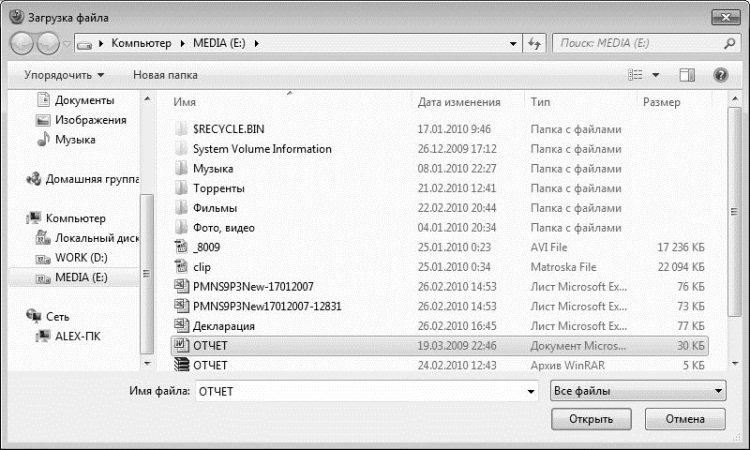Image resolution: width=750 pixels, height=450 pixels.
Task: Click the Forward navigation arrow button
Action: (48, 44)
